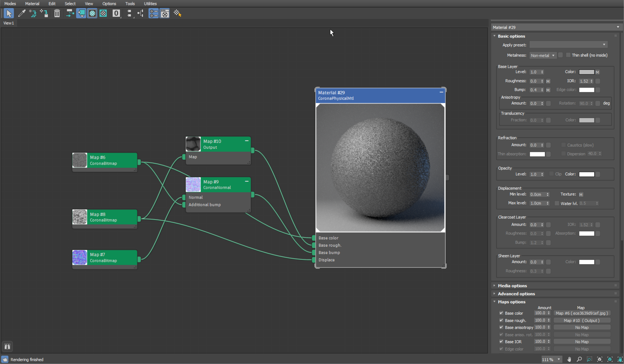Click the Zoom magnifier in the status bar
Screen dimensions: 624x364
pyautogui.click(x=579, y=359)
